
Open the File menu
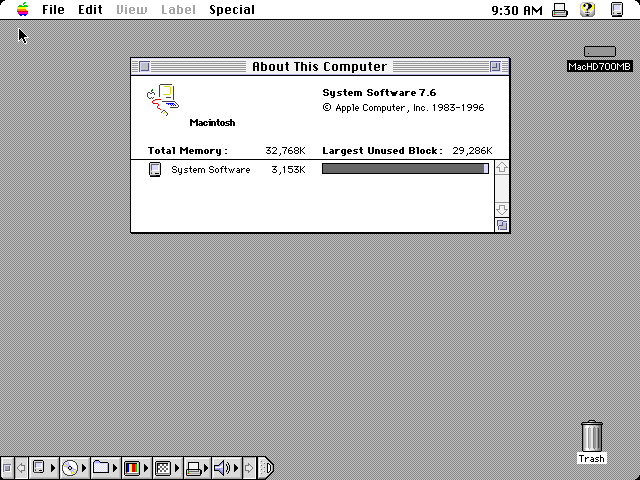[53, 10]
